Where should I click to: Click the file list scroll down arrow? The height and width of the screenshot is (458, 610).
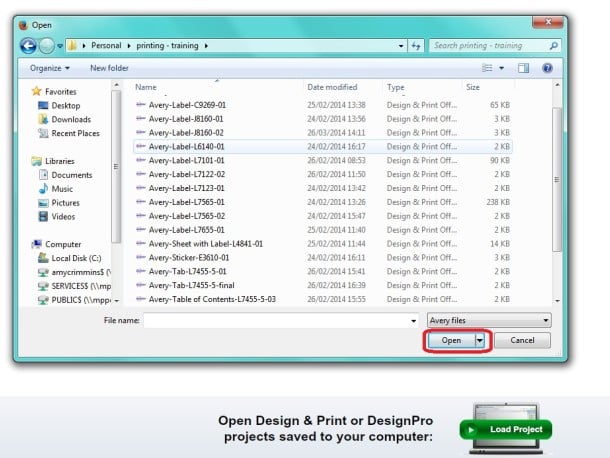click(x=557, y=301)
